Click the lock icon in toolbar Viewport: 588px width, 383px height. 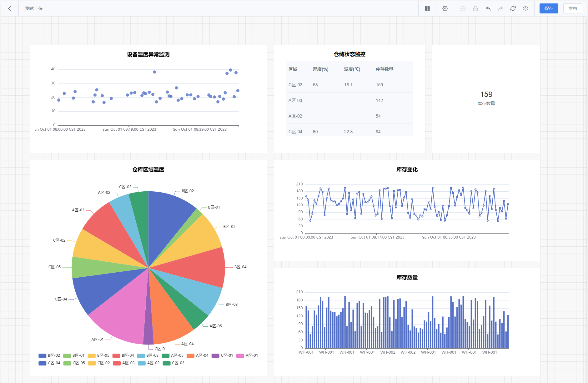click(x=463, y=8)
